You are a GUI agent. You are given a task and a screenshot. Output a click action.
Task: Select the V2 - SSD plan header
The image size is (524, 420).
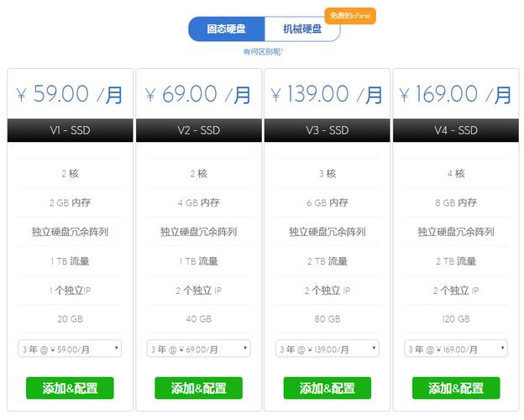click(199, 130)
